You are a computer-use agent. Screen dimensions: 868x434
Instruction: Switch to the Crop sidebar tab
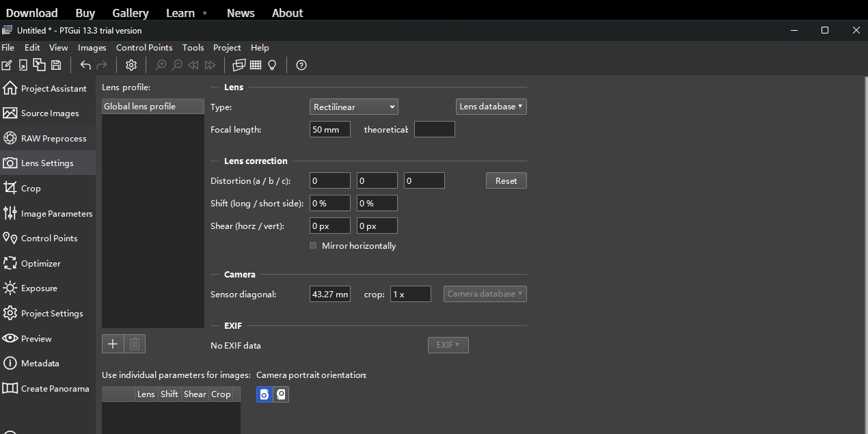tap(31, 189)
